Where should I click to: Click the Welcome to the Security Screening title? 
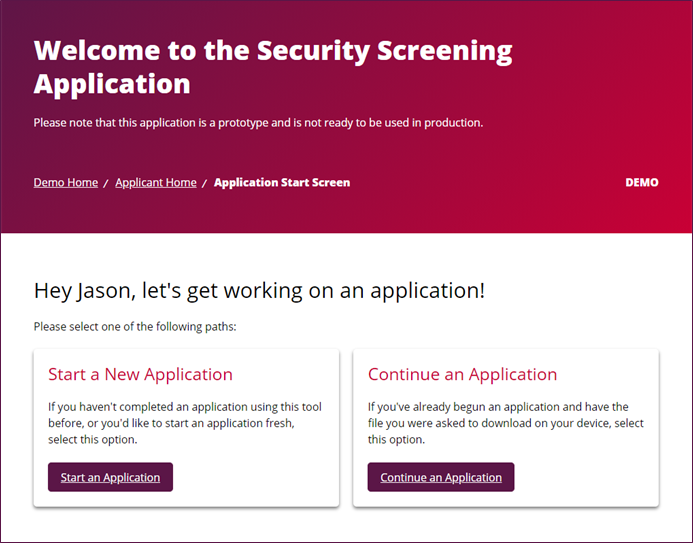point(273,66)
